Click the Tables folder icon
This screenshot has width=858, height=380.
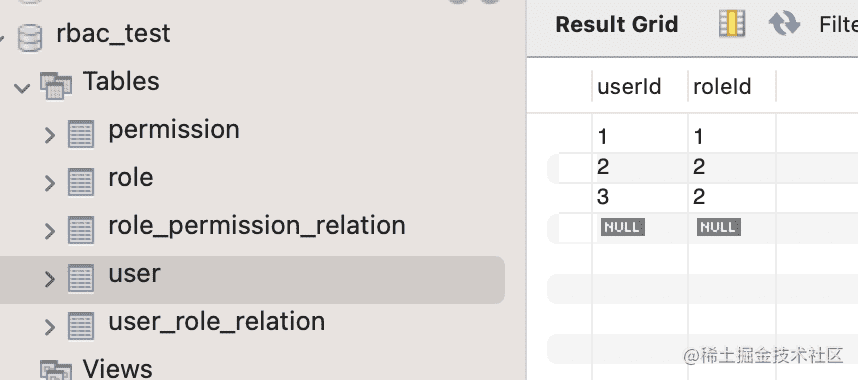click(x=56, y=86)
